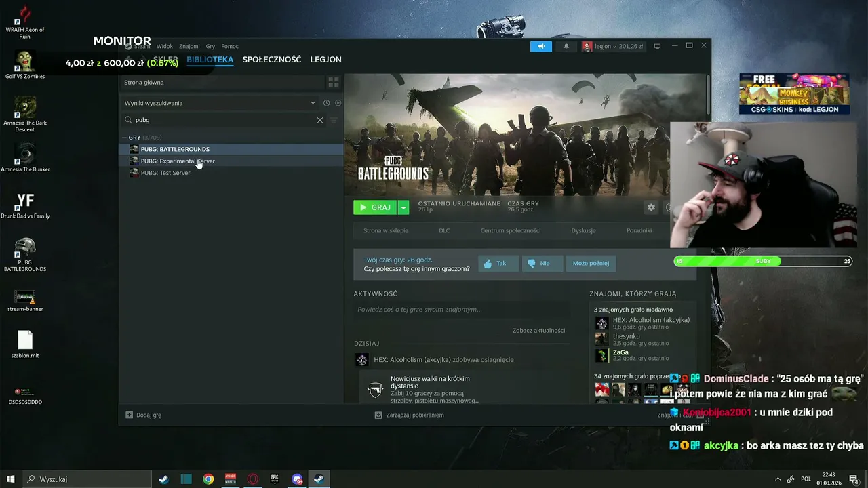Screen dimensions: 868x488
Task: Open stream-banner desktop file
Action: coord(25,301)
